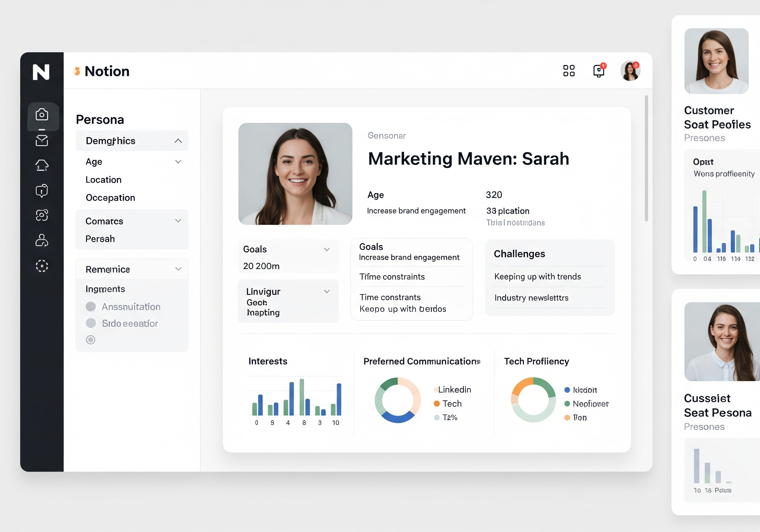This screenshot has height=532, width=760.
Task: Select the Anssnuitation radio option
Action: click(x=91, y=307)
